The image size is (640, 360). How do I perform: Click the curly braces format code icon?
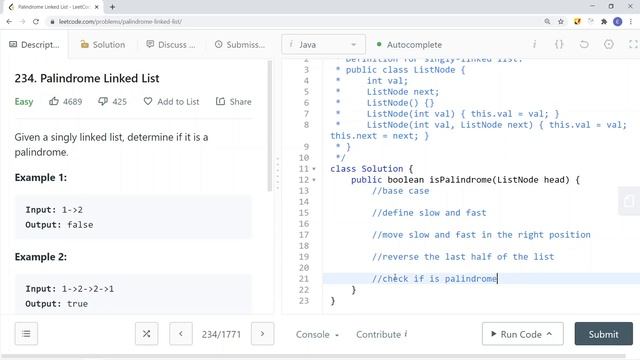pyautogui.click(x=559, y=44)
